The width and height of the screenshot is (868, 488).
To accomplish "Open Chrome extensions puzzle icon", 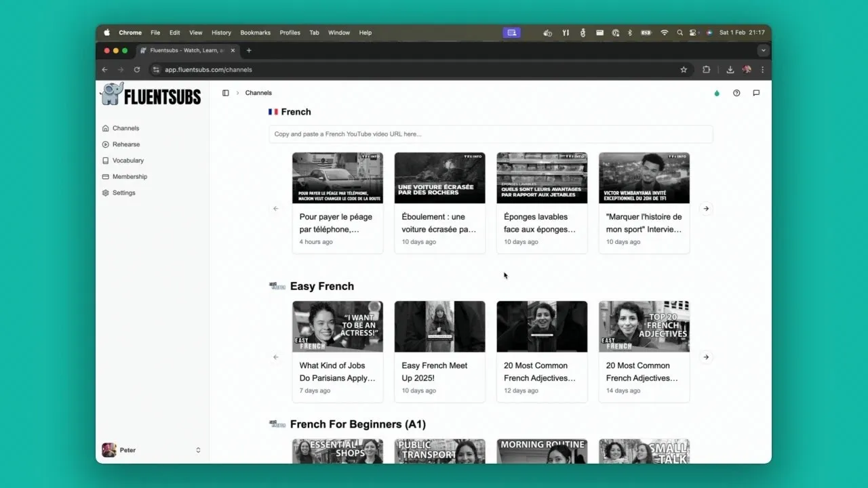I will coord(707,69).
